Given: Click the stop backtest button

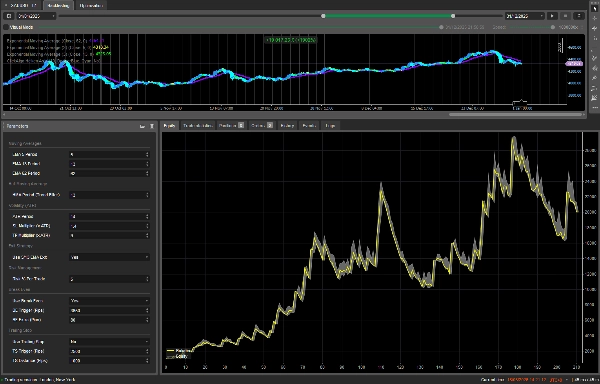Looking at the screenshot, I should tap(566, 16).
